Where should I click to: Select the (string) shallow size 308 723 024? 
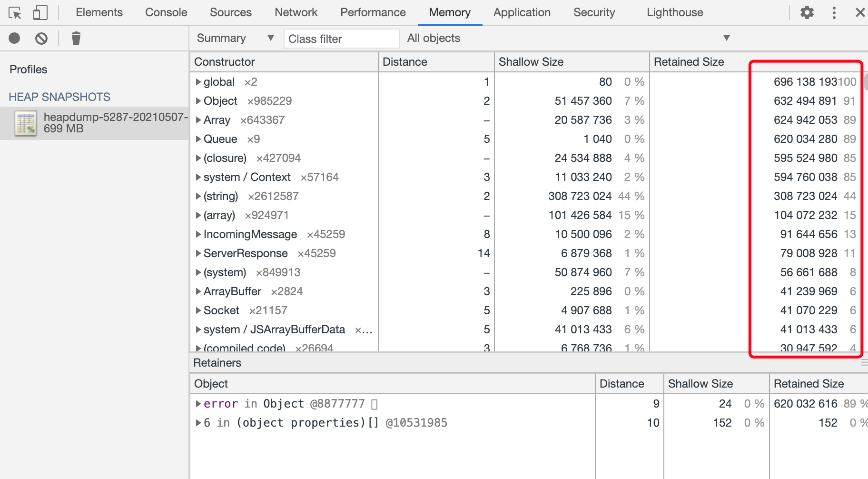pyautogui.click(x=580, y=196)
